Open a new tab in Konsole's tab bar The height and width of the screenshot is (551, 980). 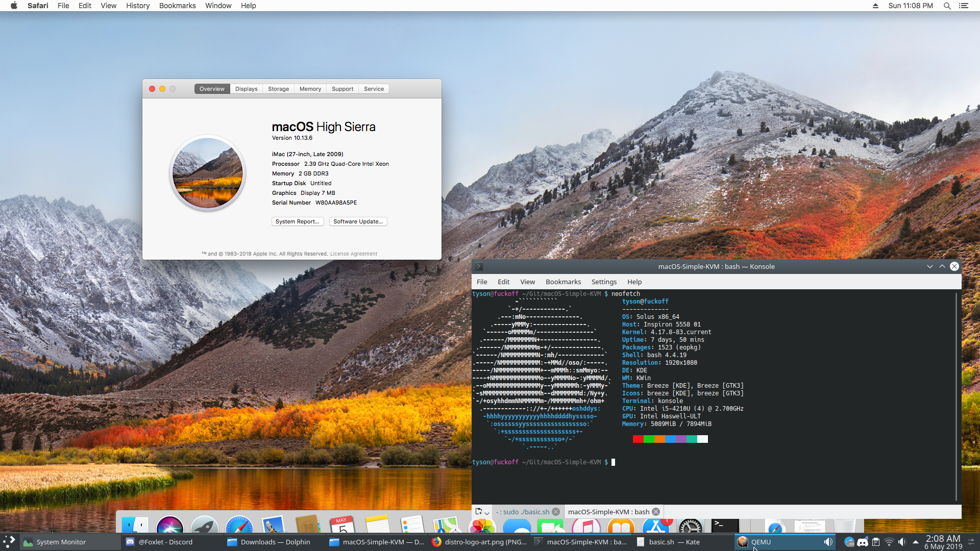click(x=478, y=511)
